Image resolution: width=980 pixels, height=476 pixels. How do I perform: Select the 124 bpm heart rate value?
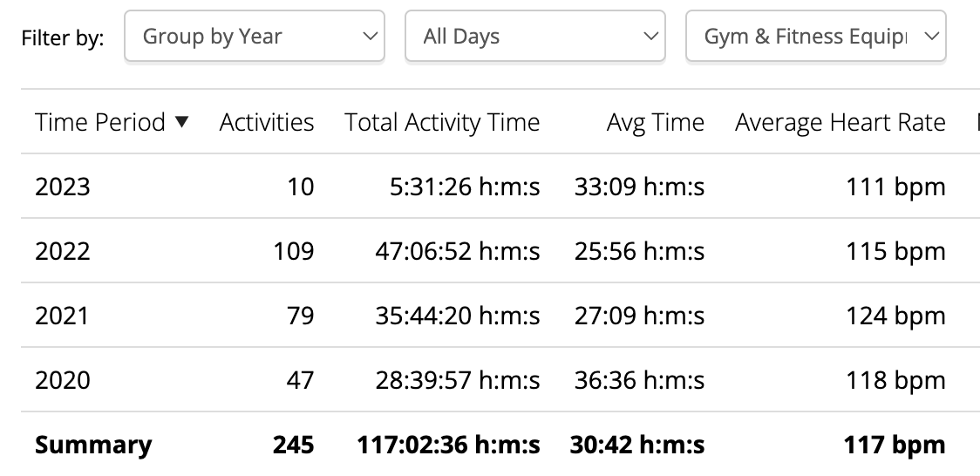click(x=895, y=316)
